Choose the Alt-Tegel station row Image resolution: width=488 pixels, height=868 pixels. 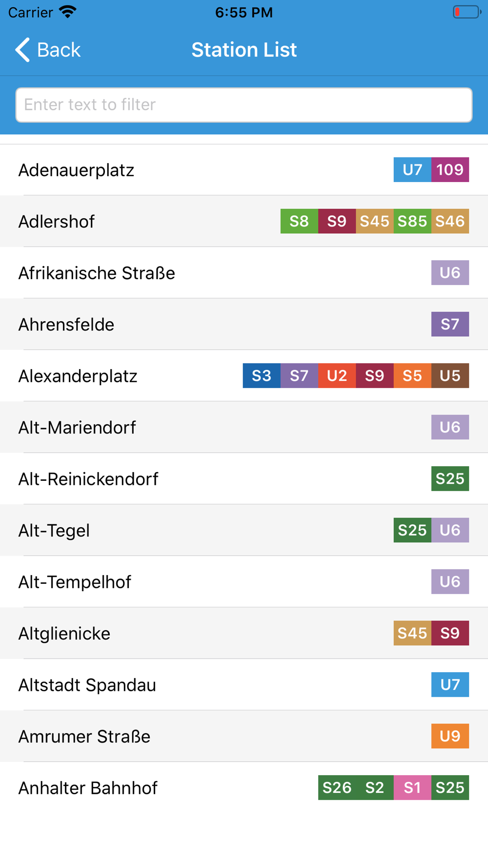point(244,530)
